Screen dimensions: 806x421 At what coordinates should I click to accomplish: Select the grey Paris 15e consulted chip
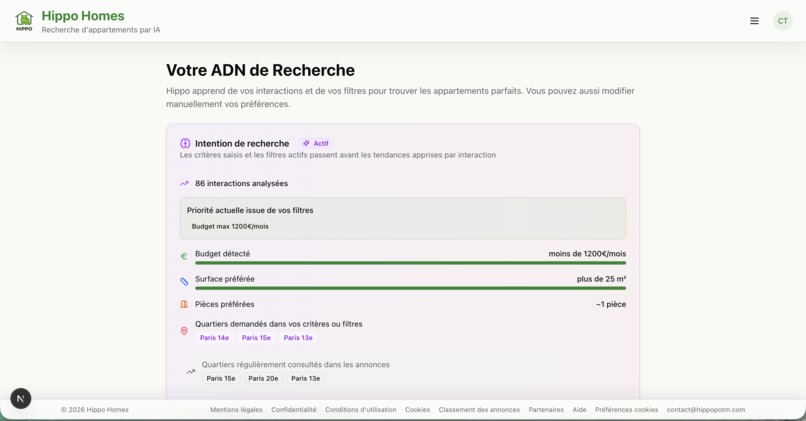coord(221,378)
